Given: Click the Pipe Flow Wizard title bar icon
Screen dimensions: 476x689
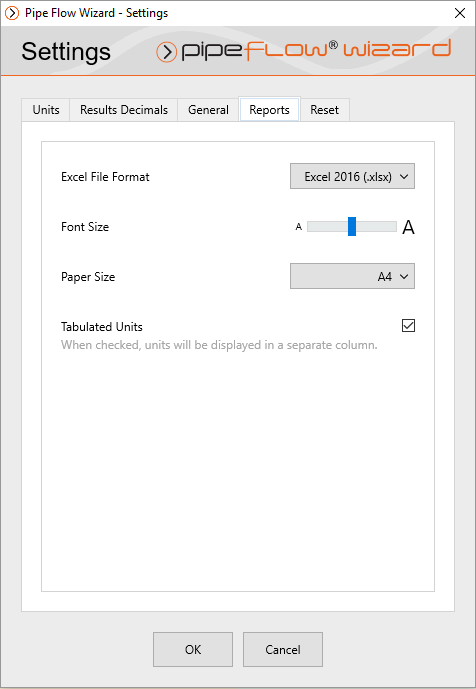Looking at the screenshot, I should point(12,13).
